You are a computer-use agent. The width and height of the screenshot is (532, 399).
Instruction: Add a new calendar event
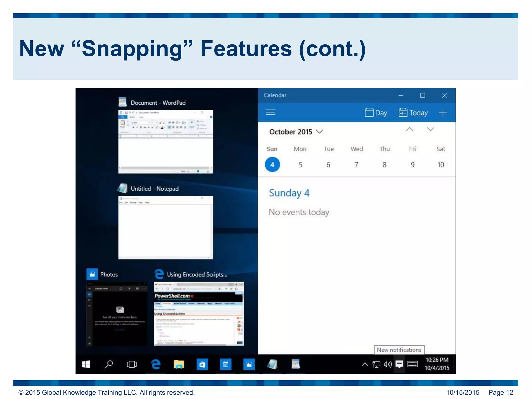pos(443,112)
